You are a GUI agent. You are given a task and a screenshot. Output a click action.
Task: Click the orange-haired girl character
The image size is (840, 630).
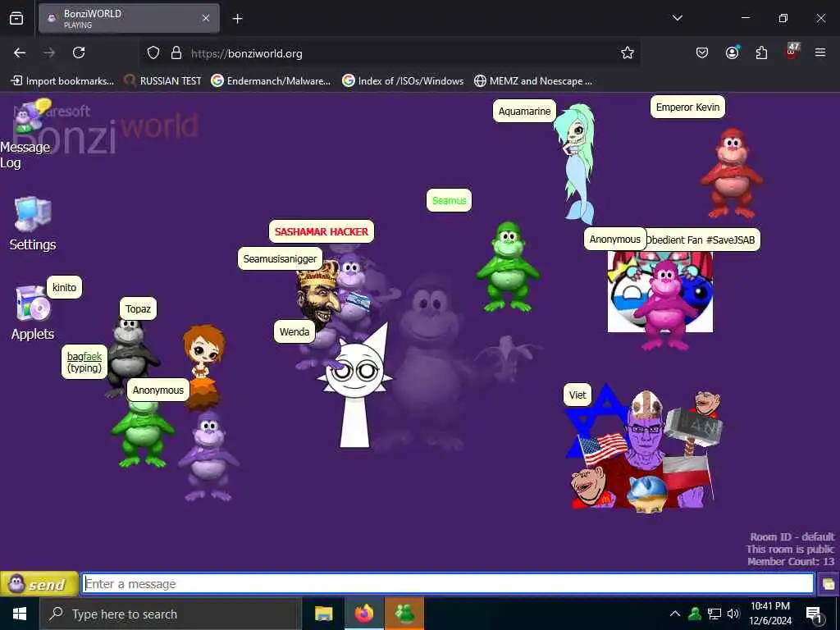pyautogui.click(x=203, y=367)
